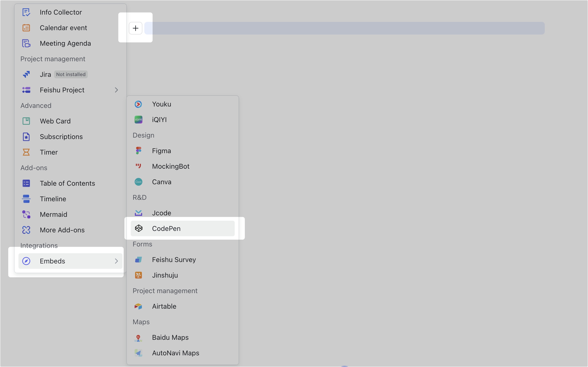Image resolution: width=588 pixels, height=367 pixels.
Task: Click the Baidu Maps icon
Action: 138,337
